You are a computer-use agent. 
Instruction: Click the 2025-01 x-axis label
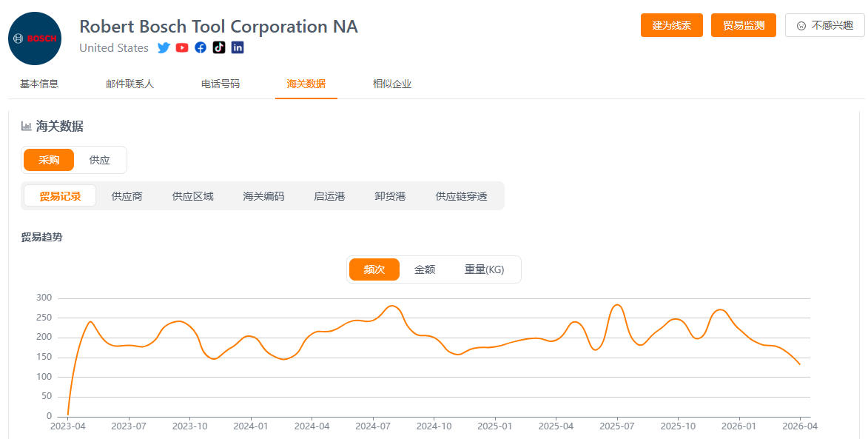[495, 426]
